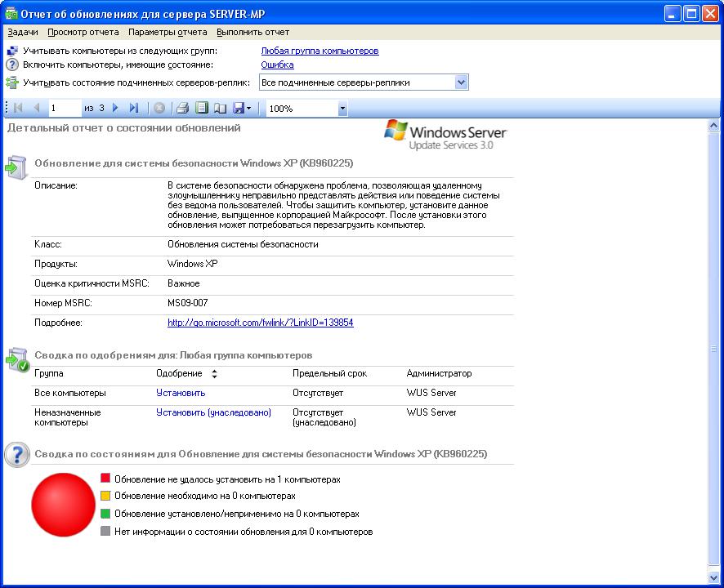Click green installed legend swatch
Screen dimensions: 724x588
click(105, 513)
